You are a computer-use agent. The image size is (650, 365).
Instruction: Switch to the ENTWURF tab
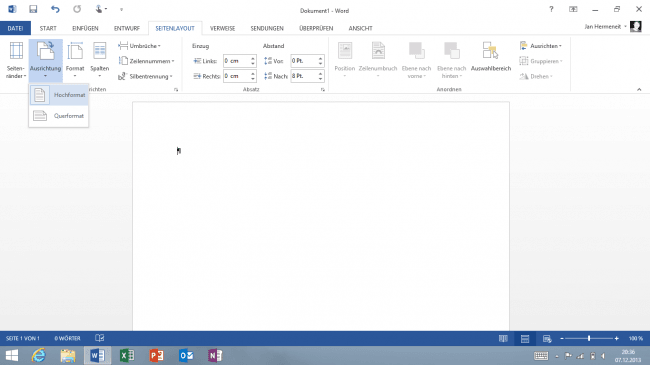pos(127,28)
